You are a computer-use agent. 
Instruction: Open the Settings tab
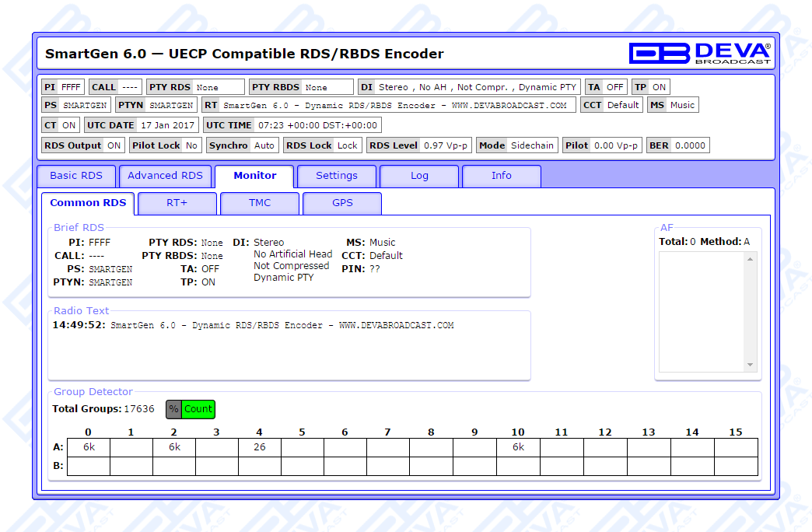(x=337, y=176)
